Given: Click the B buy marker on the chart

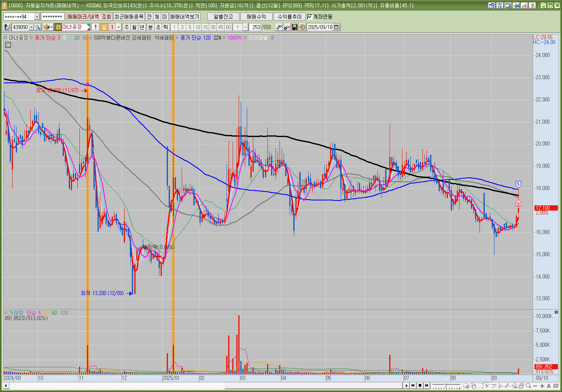Looking at the screenshot, I should 518,204.
